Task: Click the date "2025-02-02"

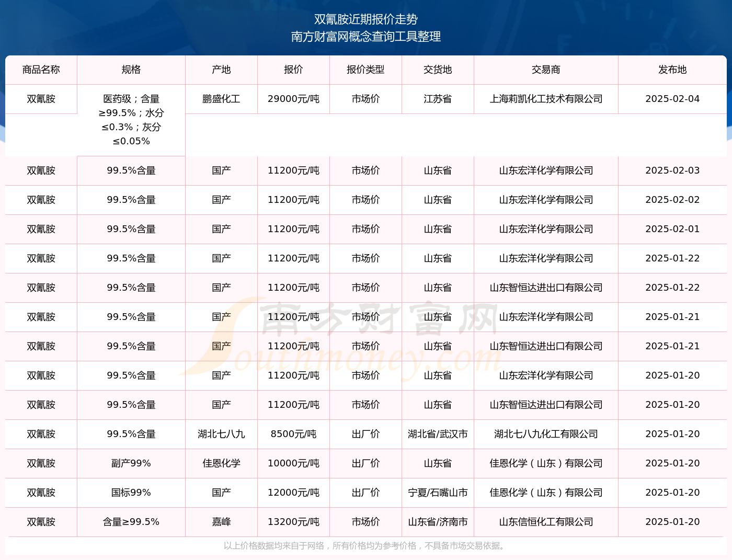Action: point(672,200)
